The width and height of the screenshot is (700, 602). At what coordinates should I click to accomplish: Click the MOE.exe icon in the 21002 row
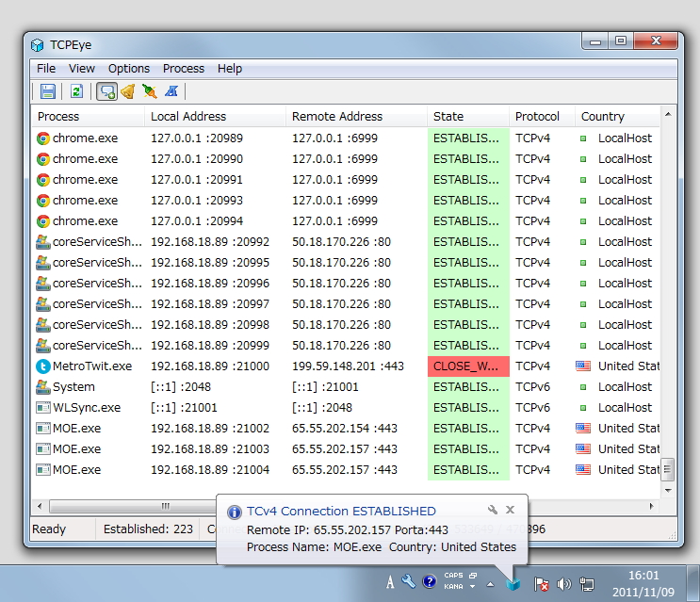42,429
